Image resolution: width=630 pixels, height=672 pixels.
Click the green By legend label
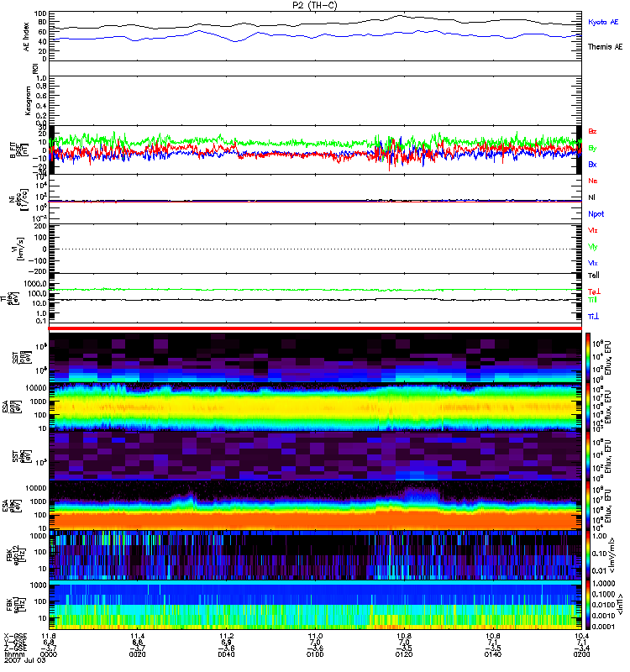pos(592,149)
